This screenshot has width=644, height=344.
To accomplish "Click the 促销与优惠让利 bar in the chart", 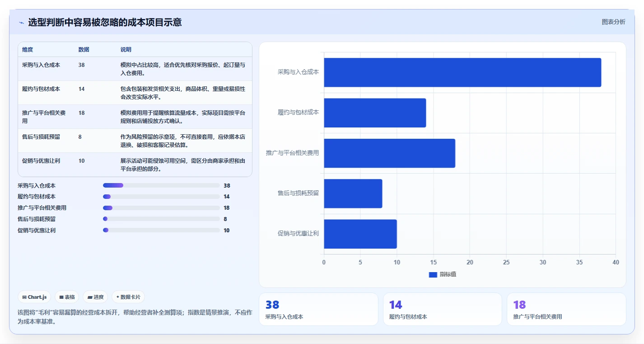I will click(x=360, y=234).
